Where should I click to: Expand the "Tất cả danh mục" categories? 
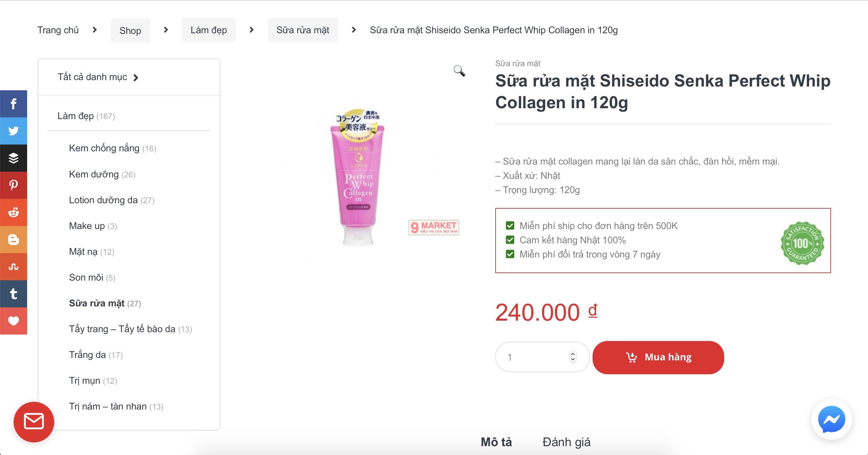(x=98, y=77)
